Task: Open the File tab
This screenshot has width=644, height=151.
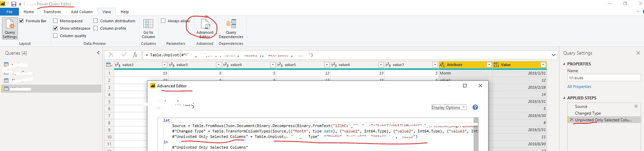Action: (x=9, y=12)
